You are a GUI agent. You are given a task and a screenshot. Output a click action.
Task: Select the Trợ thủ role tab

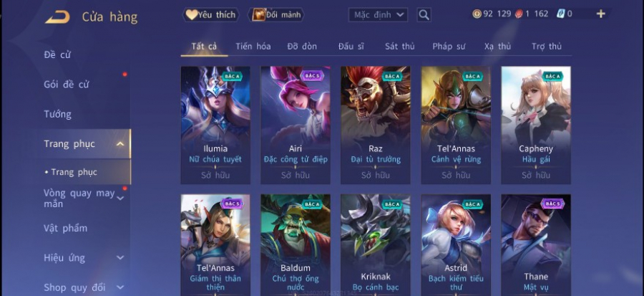546,47
